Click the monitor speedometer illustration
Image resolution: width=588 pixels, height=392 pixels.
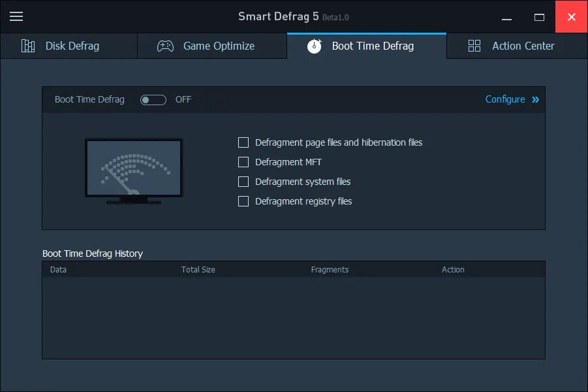click(x=134, y=172)
